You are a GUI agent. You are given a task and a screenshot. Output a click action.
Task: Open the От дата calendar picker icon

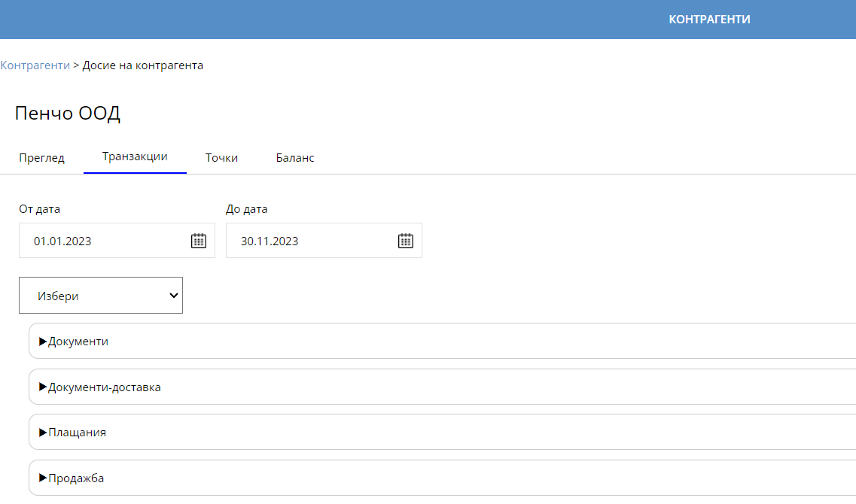(199, 241)
